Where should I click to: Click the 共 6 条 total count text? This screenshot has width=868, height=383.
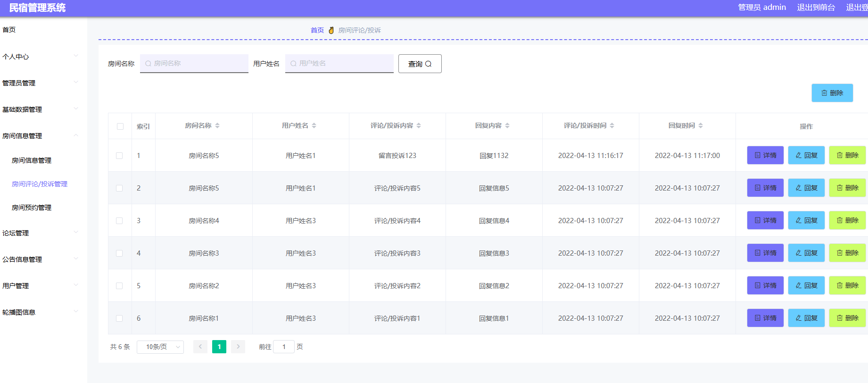tap(120, 347)
